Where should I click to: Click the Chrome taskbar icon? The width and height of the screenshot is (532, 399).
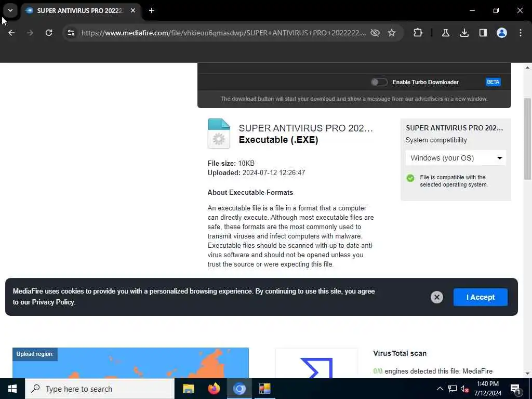point(239,389)
